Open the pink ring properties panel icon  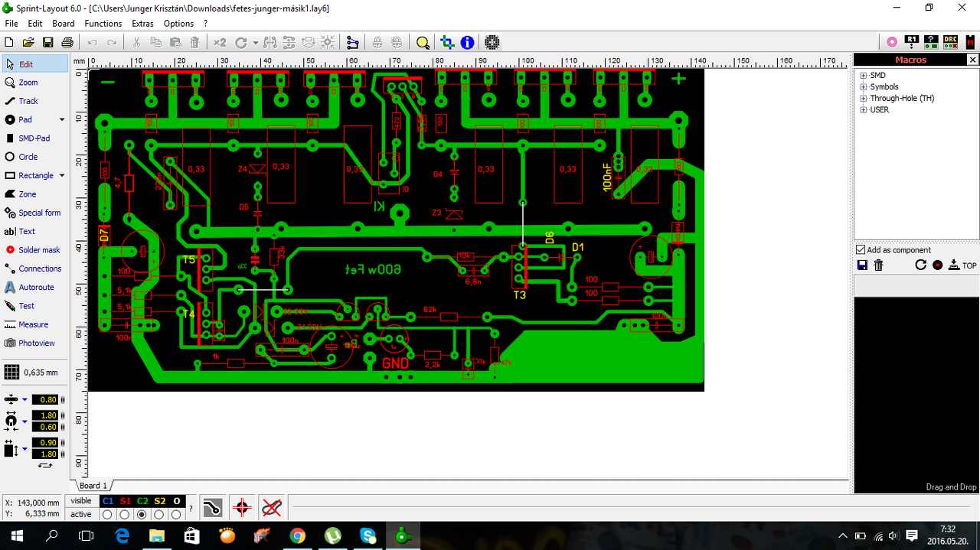(x=892, y=42)
